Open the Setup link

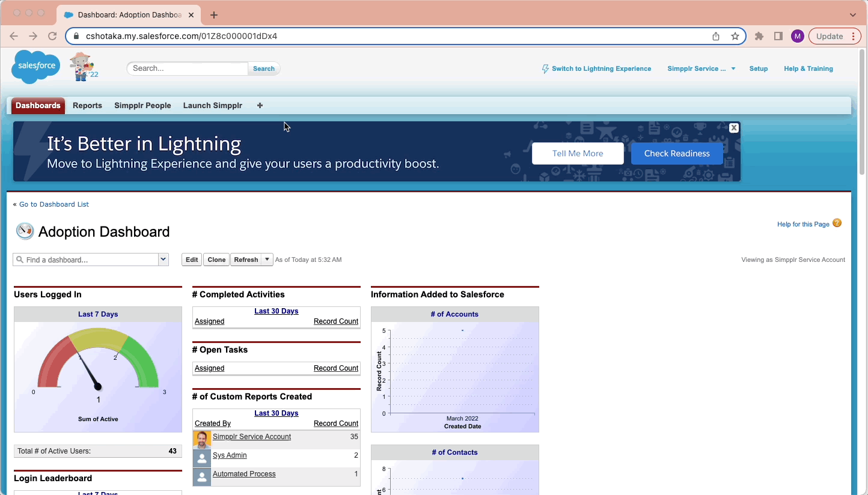759,68
